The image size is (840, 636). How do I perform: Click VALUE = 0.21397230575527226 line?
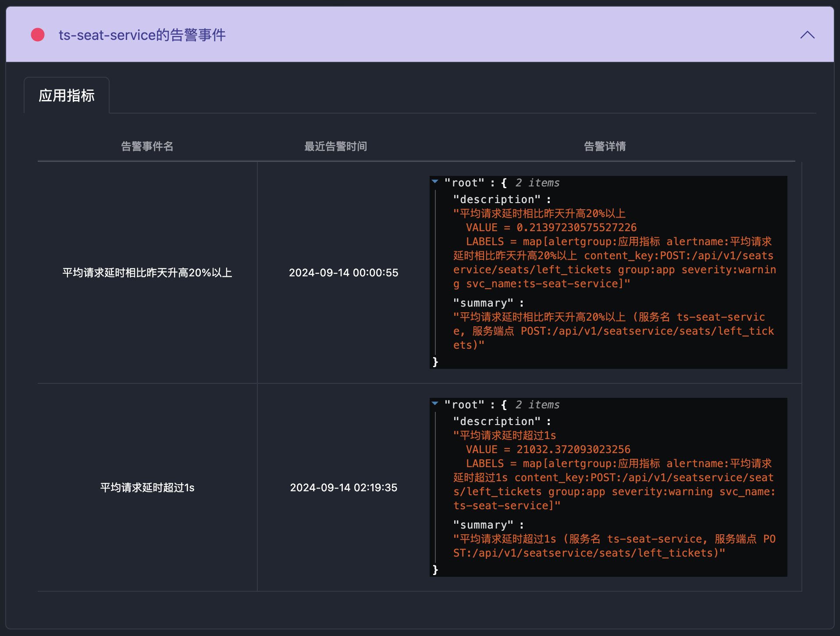(x=551, y=228)
